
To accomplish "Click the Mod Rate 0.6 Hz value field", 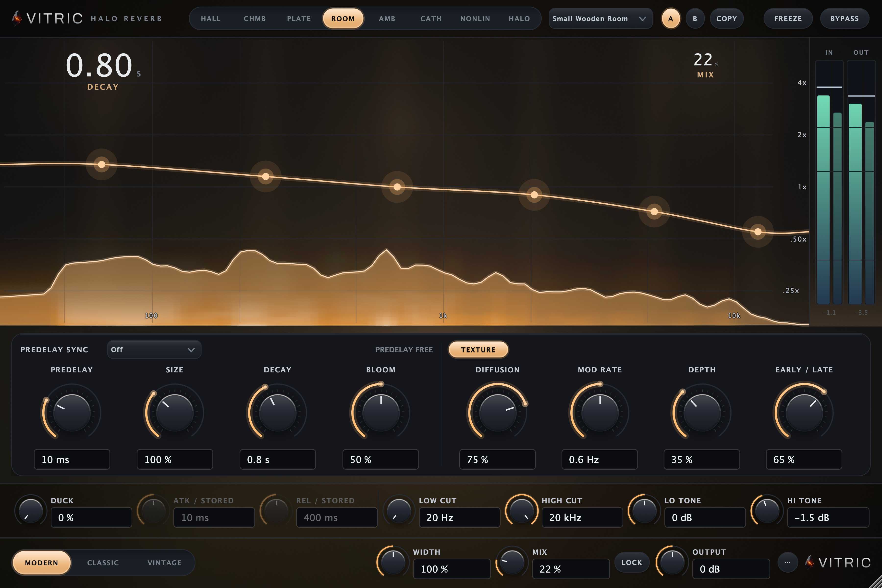I will pos(600,459).
